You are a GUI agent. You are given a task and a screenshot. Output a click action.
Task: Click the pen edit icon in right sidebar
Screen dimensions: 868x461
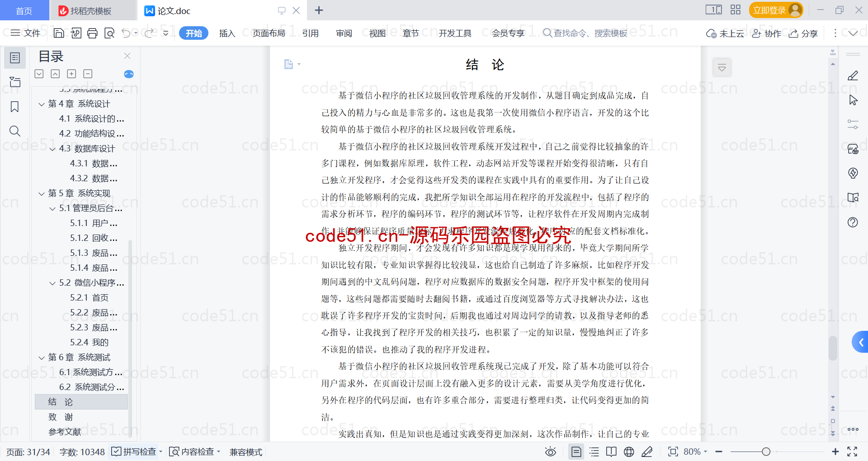coord(853,75)
